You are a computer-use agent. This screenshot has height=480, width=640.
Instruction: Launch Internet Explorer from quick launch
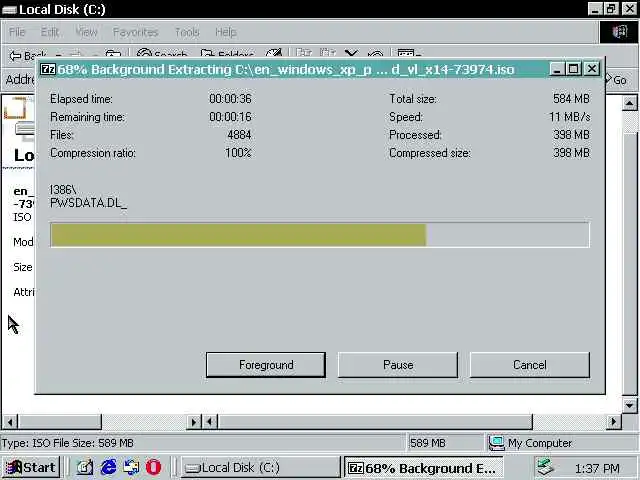point(108,467)
